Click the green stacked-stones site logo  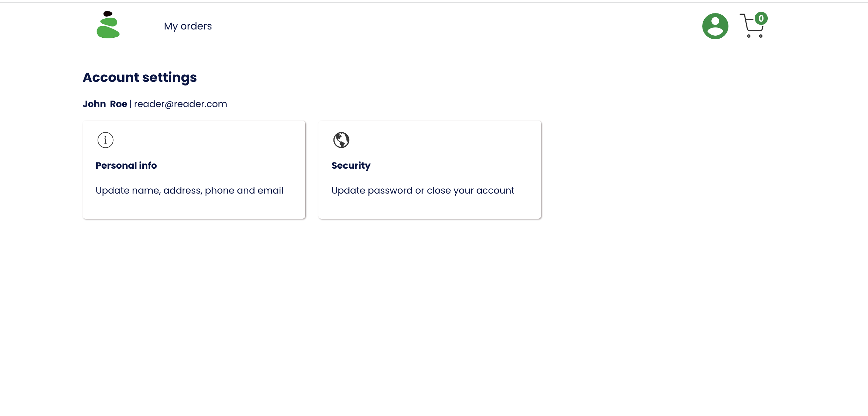[x=108, y=25]
